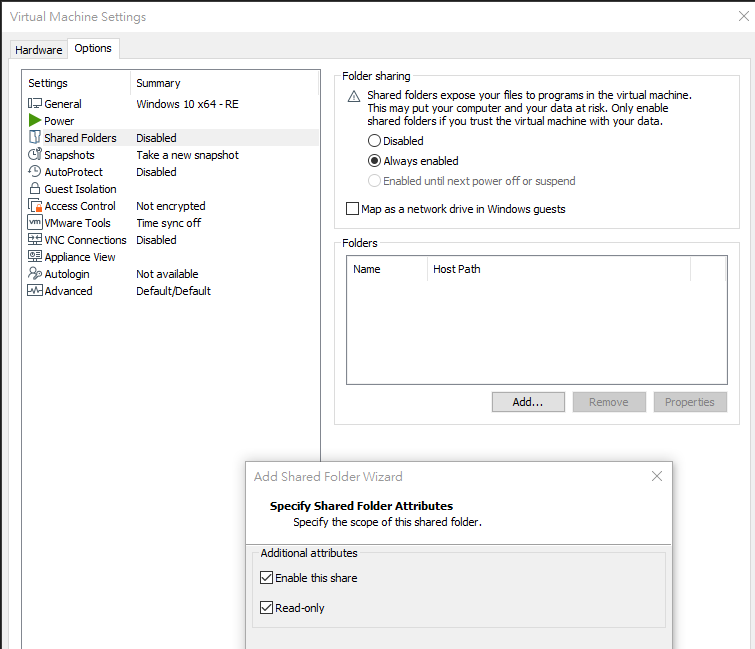Image resolution: width=755 pixels, height=649 pixels.
Task: Close the Add Shared Folder Wizard
Action: pos(657,477)
